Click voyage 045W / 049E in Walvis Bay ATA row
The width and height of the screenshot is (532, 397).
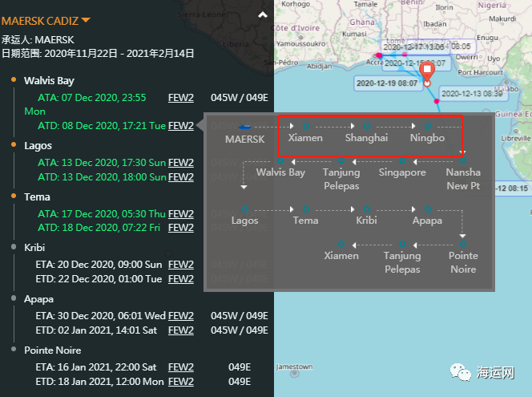click(240, 98)
